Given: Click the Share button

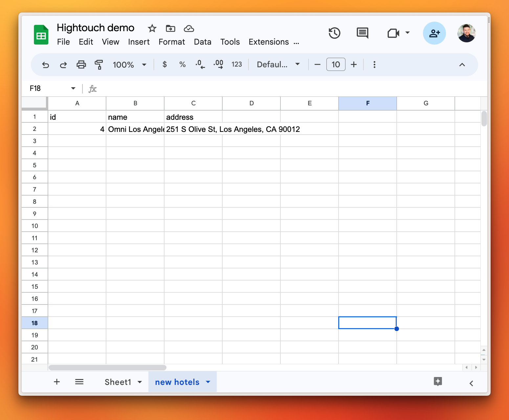Looking at the screenshot, I should point(434,33).
